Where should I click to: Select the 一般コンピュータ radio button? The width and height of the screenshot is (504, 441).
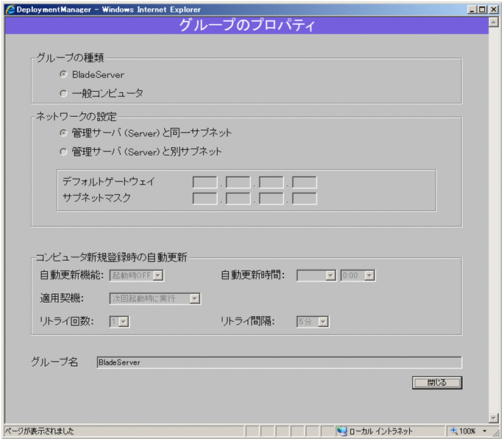(63, 93)
